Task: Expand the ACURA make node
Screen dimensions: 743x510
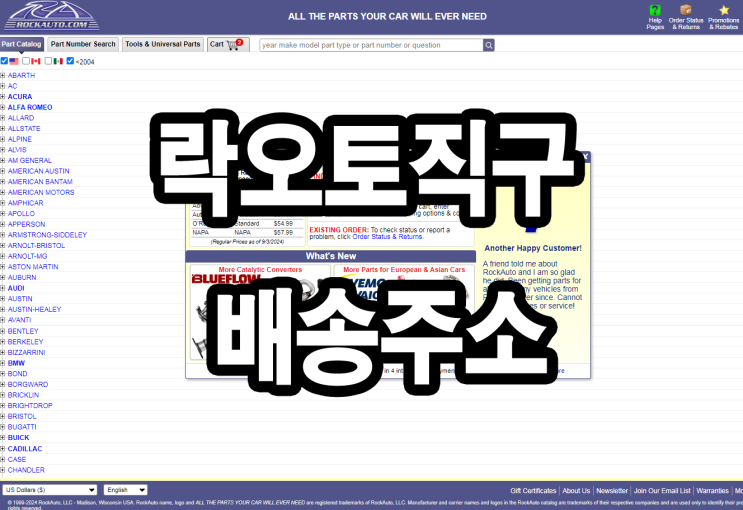Action: 3,96
